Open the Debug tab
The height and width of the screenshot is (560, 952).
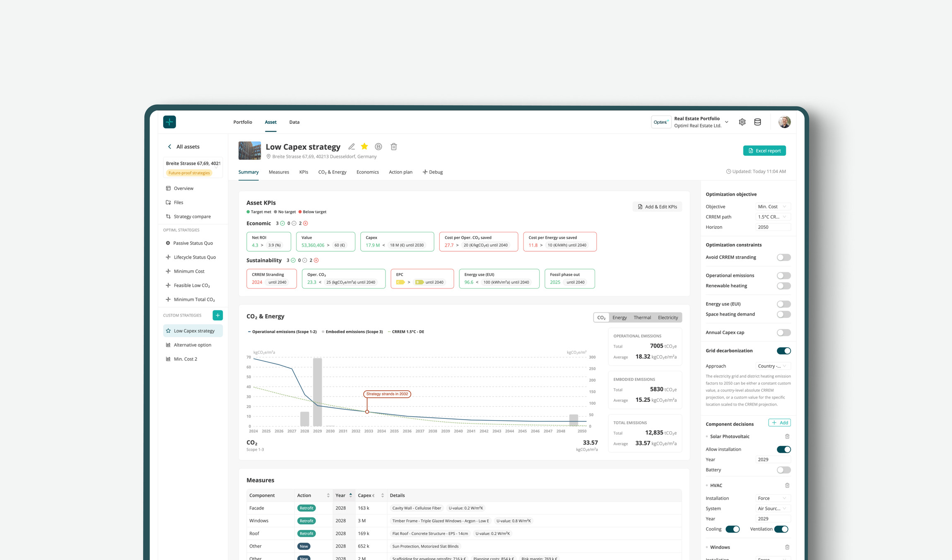[x=433, y=172]
